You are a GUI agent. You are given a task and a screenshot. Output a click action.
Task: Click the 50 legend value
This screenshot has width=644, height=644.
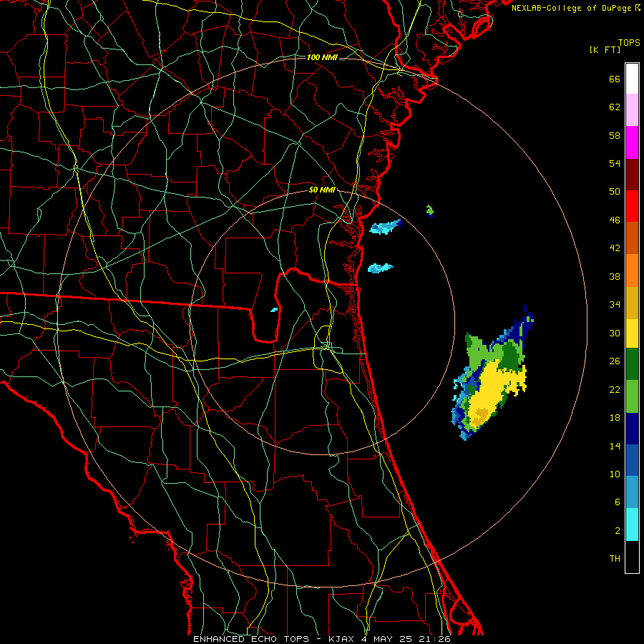(615, 191)
